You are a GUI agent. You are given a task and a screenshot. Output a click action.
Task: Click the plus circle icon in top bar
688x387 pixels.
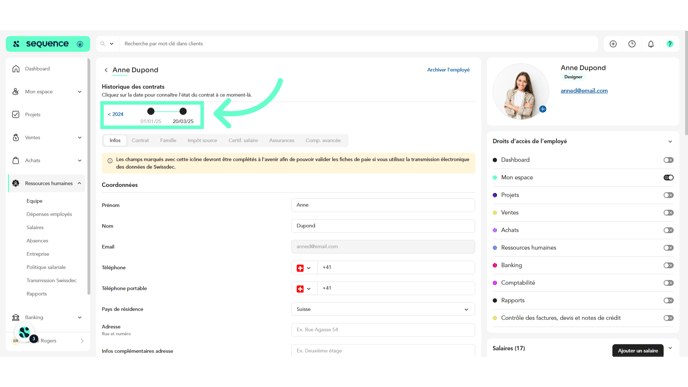pyautogui.click(x=613, y=44)
